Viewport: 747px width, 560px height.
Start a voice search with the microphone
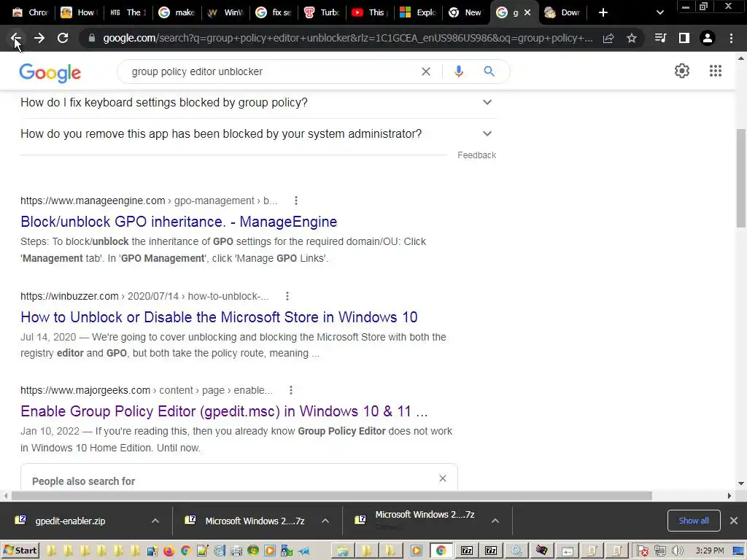[x=458, y=71]
